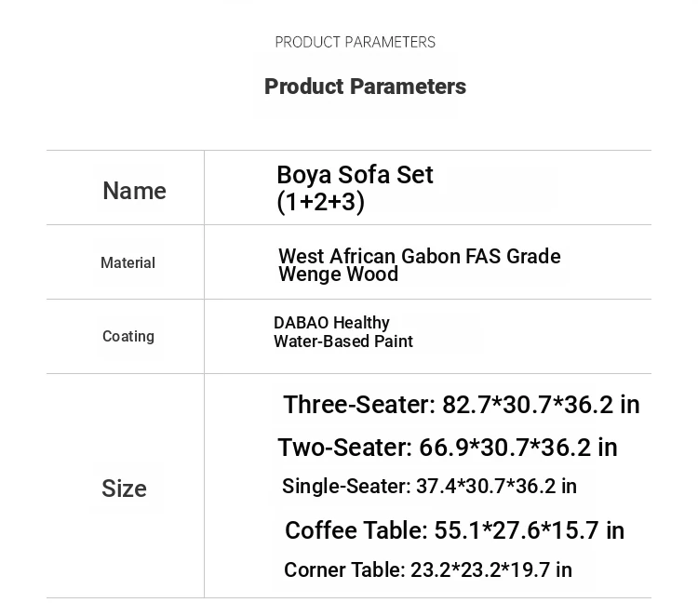Select the 66.9*30.7*36.2 in dimensions
Screen dimensions: 698x616
(x=518, y=448)
